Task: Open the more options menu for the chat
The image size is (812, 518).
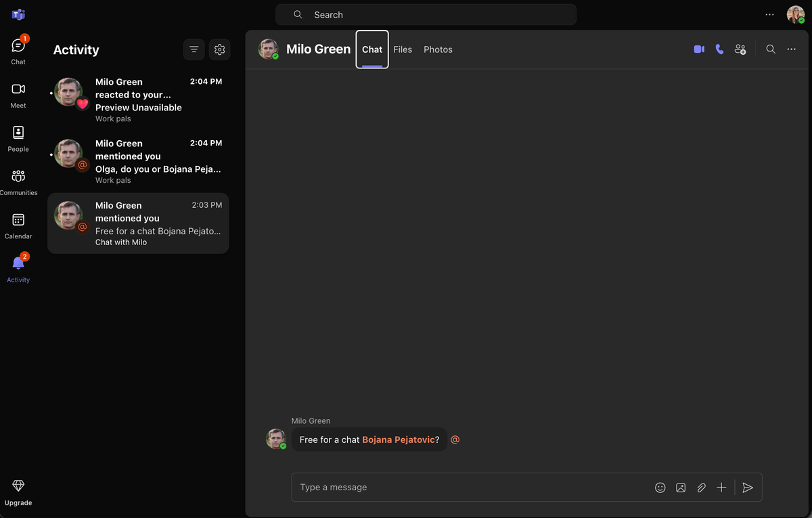Action: 791,49
